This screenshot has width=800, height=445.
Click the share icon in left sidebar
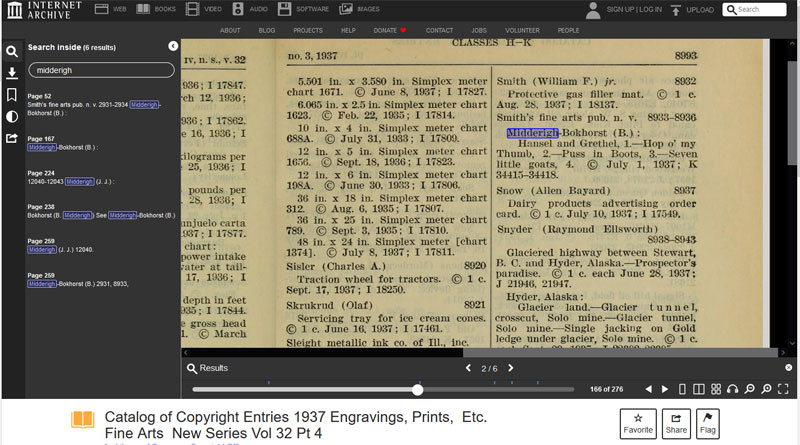[x=12, y=138]
